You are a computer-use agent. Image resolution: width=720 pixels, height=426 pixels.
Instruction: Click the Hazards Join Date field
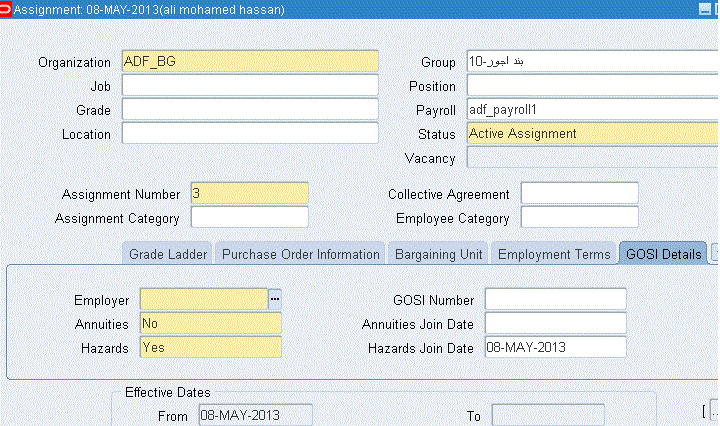(x=555, y=347)
